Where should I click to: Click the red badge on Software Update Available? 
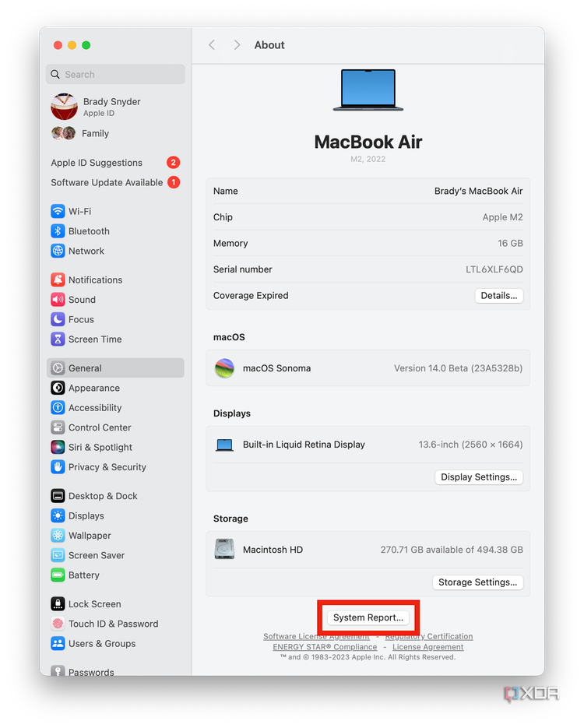pos(174,182)
